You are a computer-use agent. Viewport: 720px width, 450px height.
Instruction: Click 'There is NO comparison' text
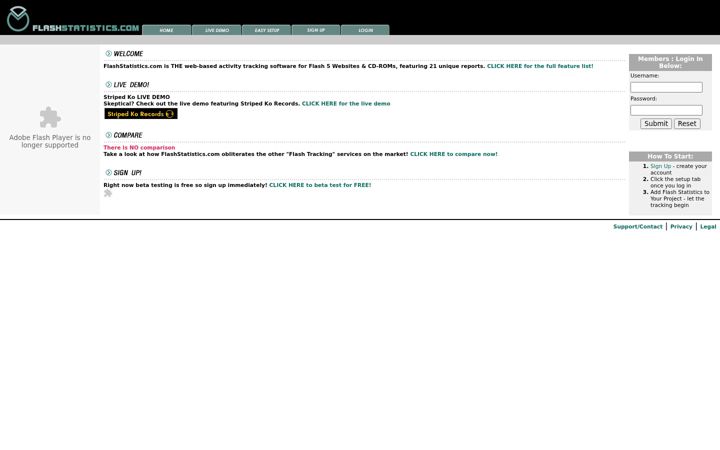[x=139, y=148]
